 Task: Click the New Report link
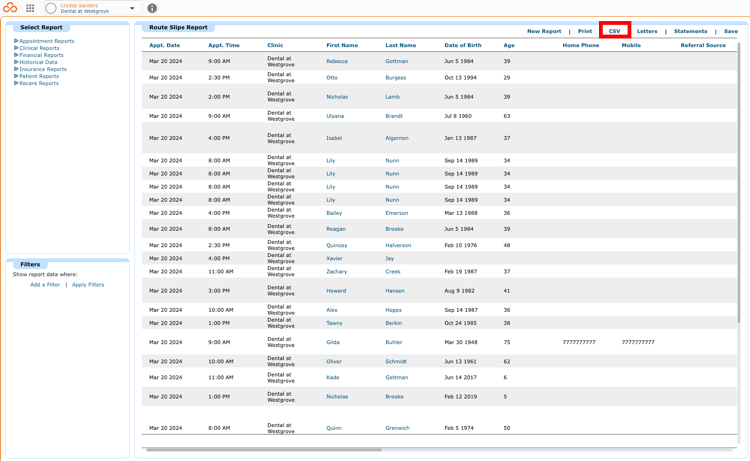tap(544, 31)
